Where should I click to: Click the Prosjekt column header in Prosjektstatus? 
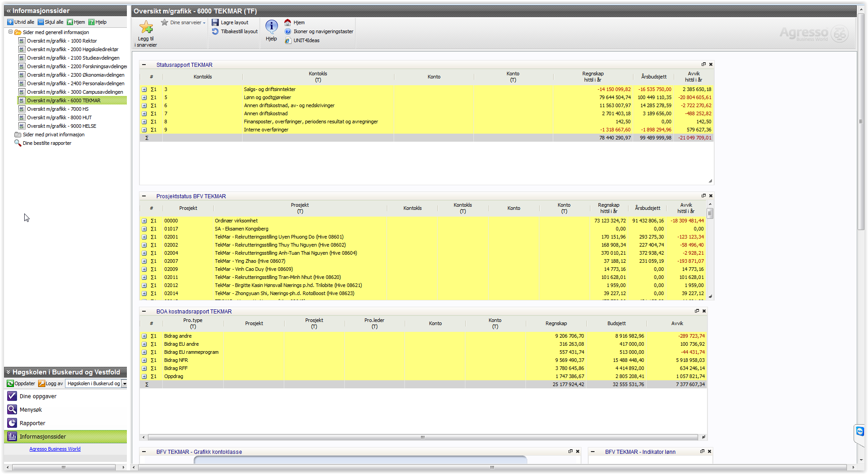[188, 208]
